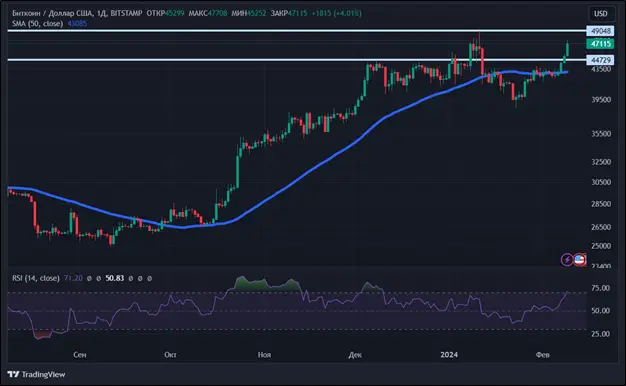Click the RSI 25.00 axis label
626x386 pixels.
coord(600,334)
